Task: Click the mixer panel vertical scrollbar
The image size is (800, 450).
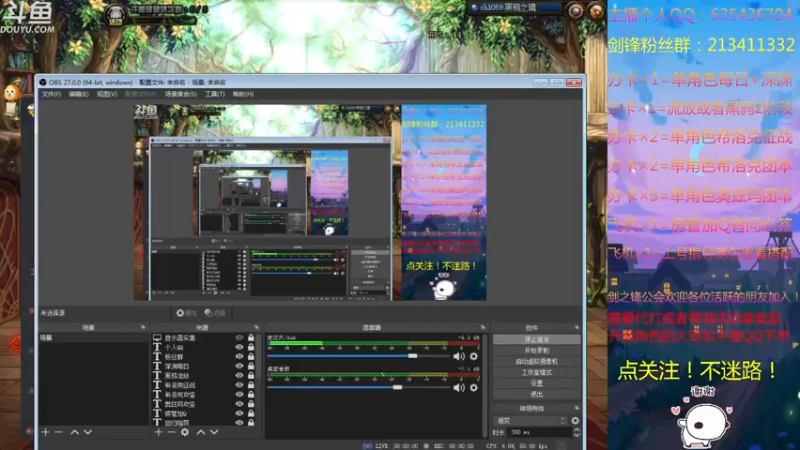Action: (485, 385)
